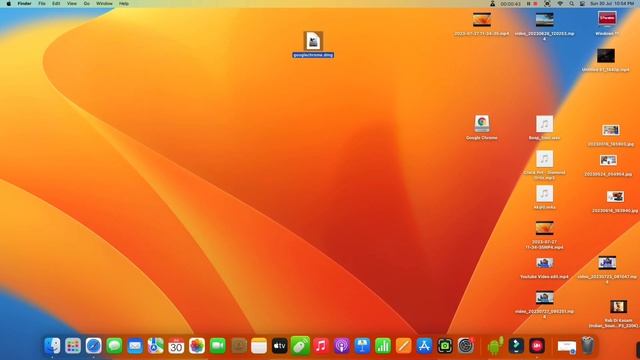Open the brown contacts-style Dock icon
Image resolution: width=640 pixels, height=360 pixels.
click(238, 346)
